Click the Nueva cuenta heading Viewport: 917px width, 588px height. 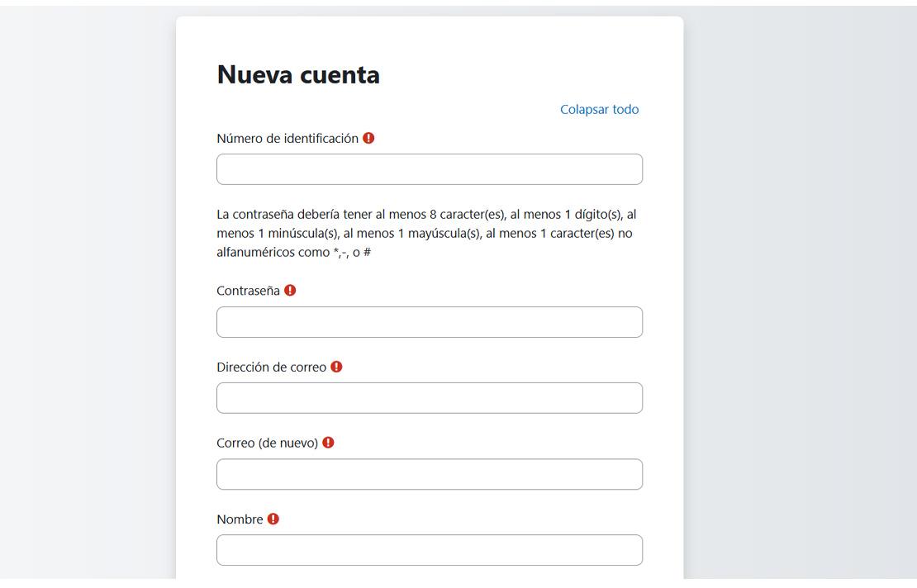[x=297, y=73]
